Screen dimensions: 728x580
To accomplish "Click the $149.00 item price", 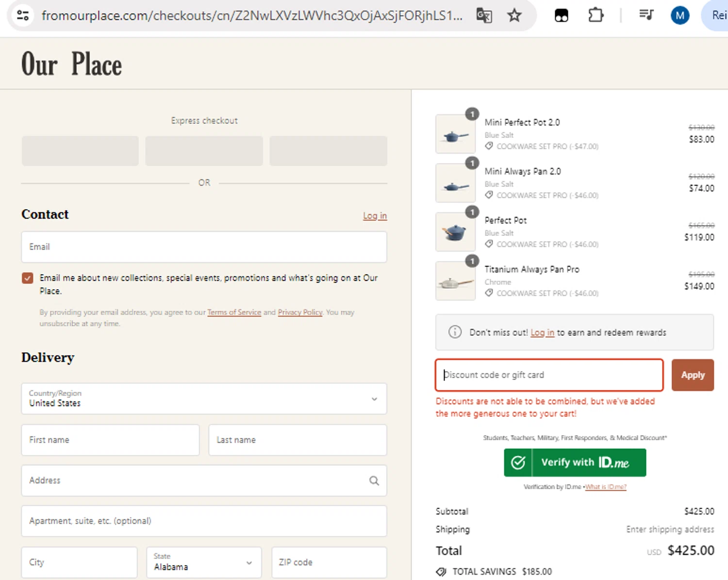I will 699,286.
